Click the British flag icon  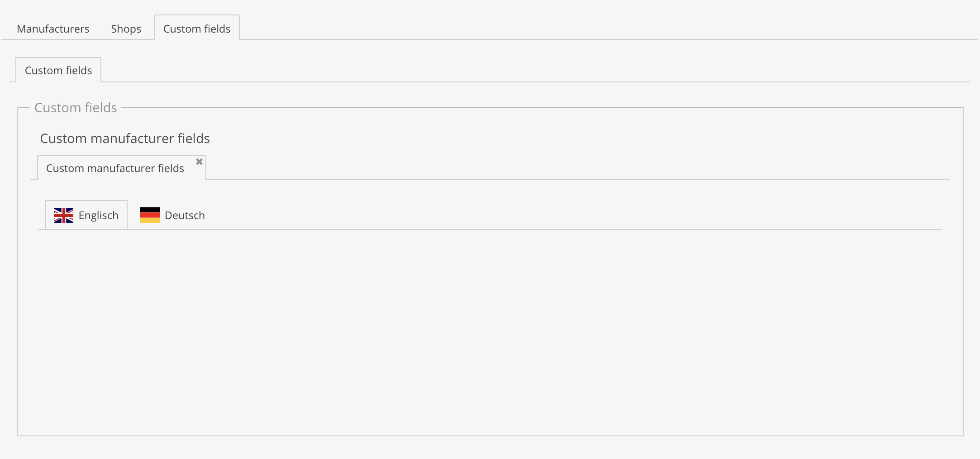(64, 215)
